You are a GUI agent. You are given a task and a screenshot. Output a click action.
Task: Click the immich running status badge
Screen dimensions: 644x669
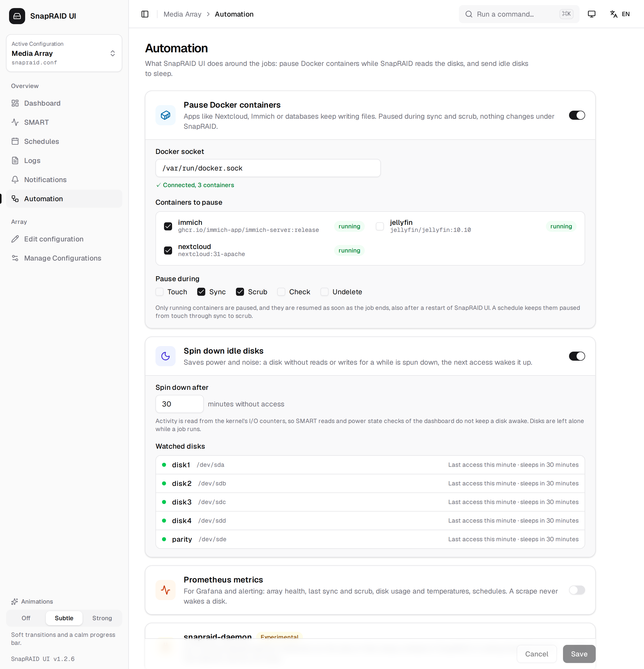349,226
